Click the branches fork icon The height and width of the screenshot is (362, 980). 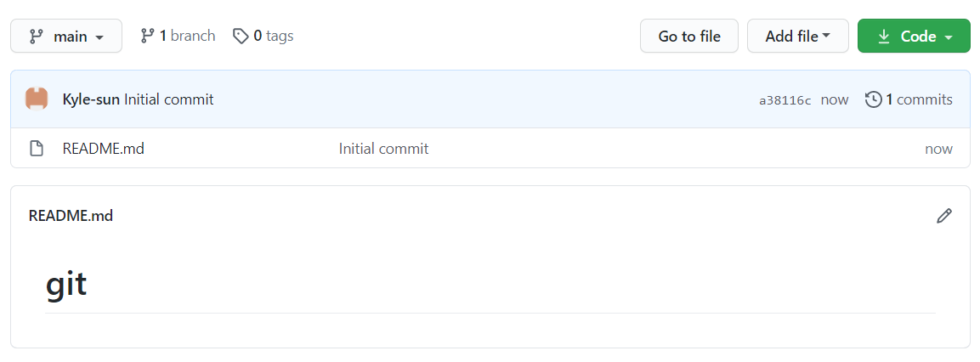[x=148, y=36]
